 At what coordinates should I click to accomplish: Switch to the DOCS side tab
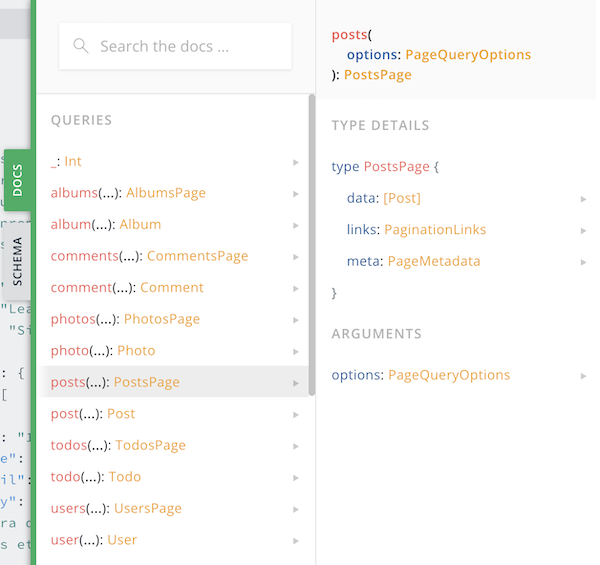point(17,179)
